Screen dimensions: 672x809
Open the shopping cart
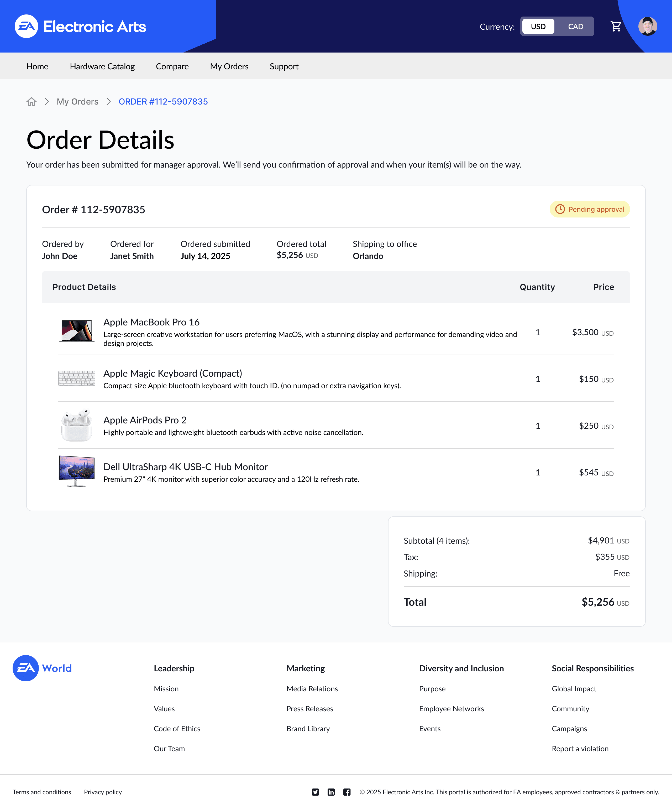616,26
